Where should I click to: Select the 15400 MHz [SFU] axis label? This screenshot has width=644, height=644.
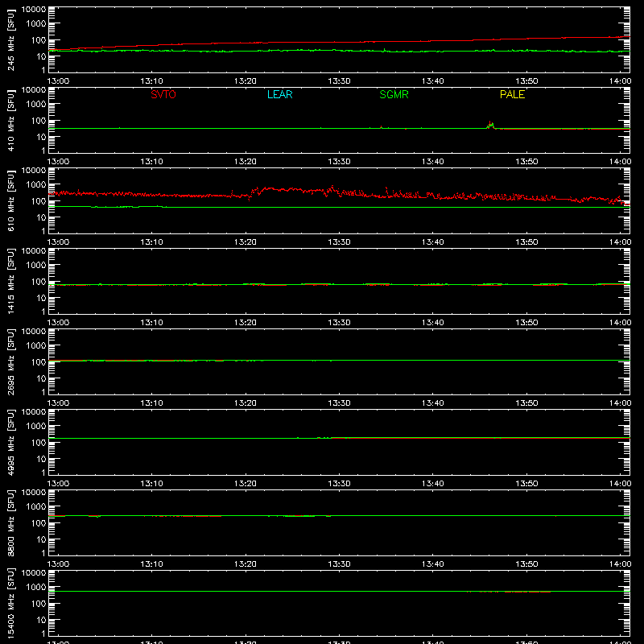(x=10, y=603)
